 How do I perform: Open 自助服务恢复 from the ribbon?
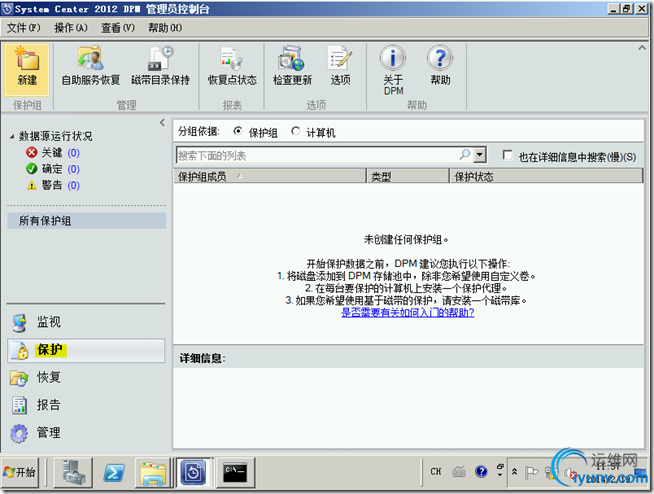click(91, 66)
